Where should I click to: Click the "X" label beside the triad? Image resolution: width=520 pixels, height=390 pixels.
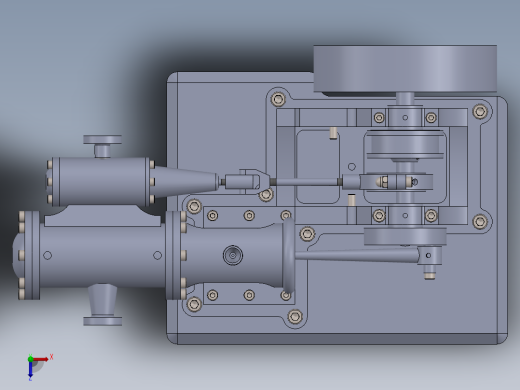coord(52,357)
